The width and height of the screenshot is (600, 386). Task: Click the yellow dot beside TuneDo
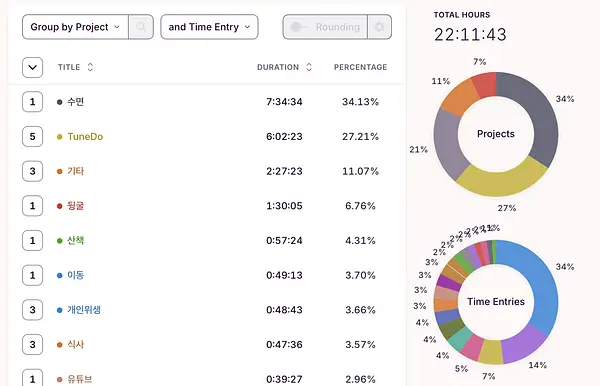coord(59,137)
